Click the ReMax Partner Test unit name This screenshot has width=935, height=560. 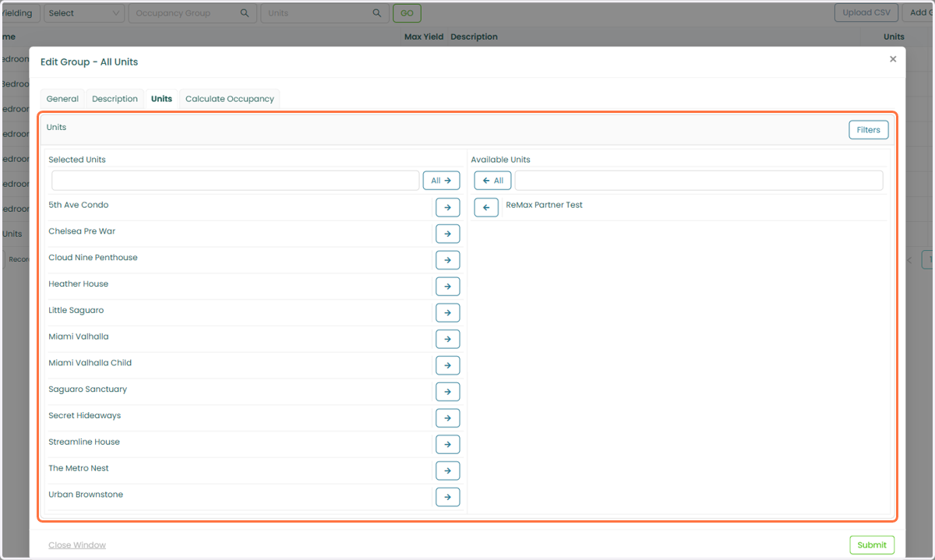545,205
